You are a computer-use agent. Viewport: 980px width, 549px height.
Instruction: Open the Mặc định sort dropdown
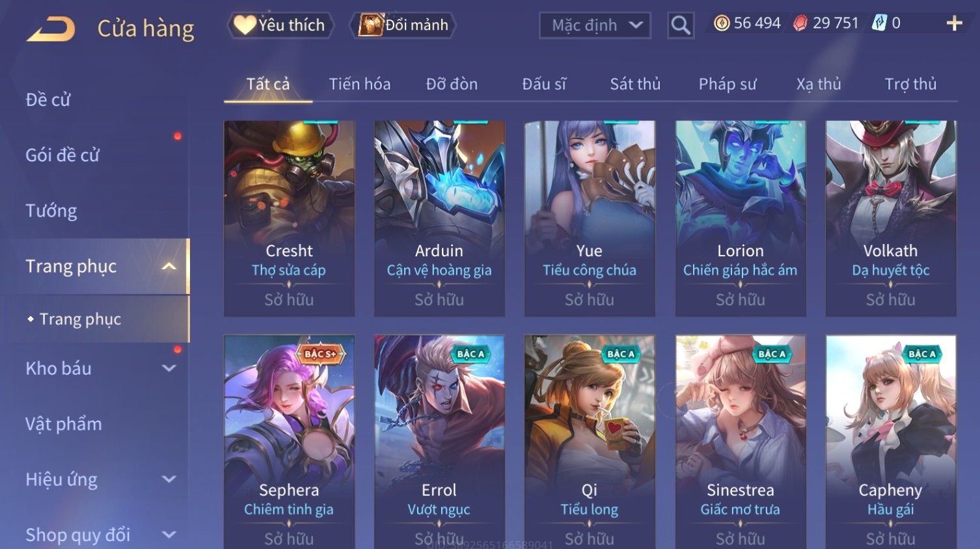point(595,25)
